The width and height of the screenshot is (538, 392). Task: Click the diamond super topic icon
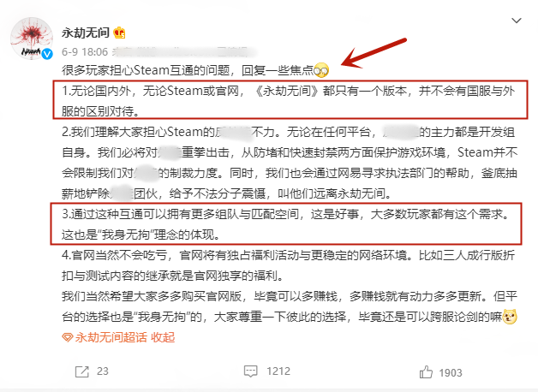coord(67,337)
